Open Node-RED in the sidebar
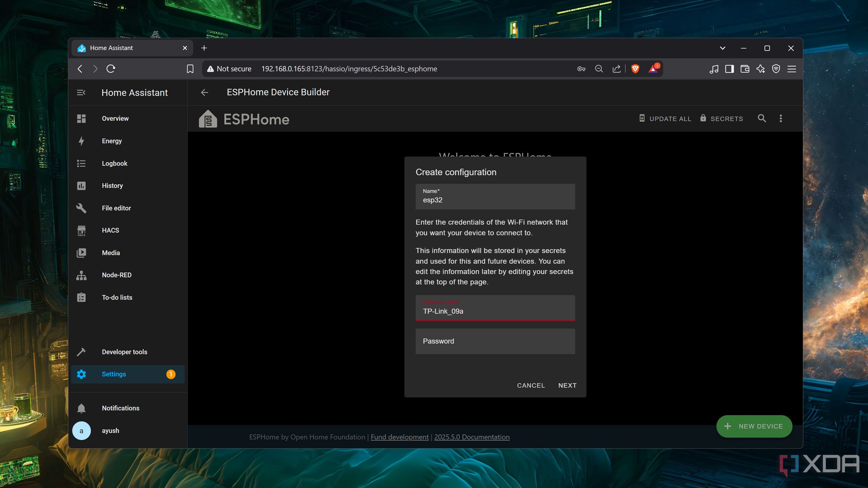 click(x=116, y=275)
